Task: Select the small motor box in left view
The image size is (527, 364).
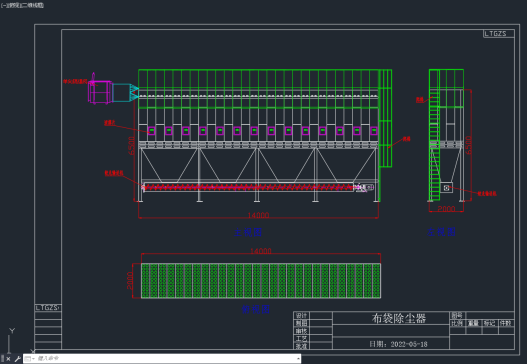Action: point(446,188)
